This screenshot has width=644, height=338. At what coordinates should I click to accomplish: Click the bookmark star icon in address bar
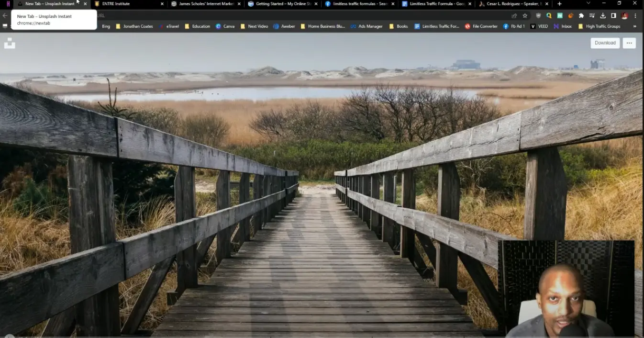[525, 15]
